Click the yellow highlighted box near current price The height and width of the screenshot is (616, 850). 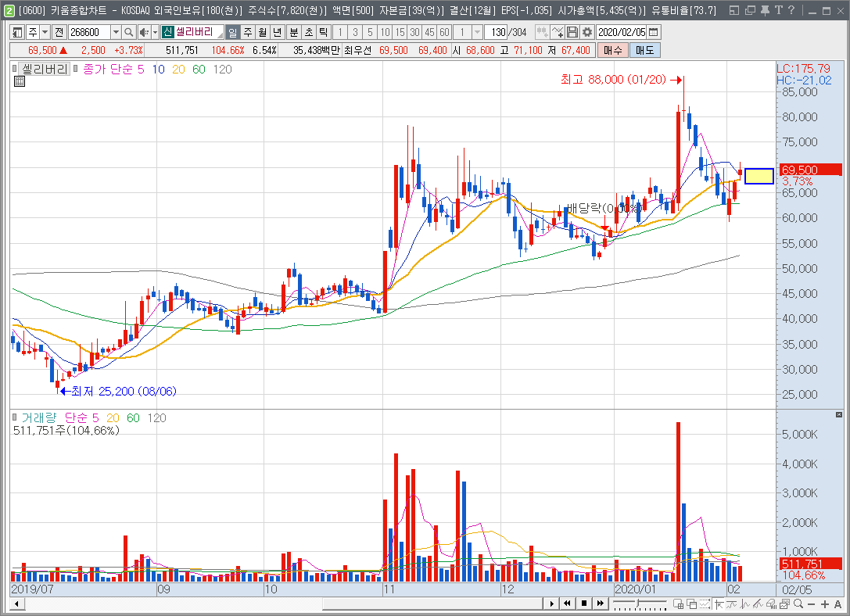(x=759, y=176)
